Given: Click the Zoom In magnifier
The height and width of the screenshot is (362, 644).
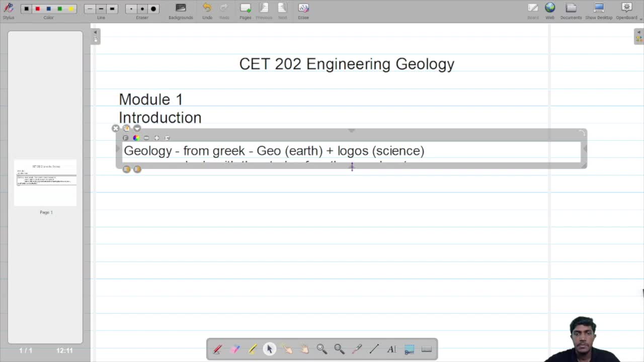Looking at the screenshot, I should click(321, 349).
